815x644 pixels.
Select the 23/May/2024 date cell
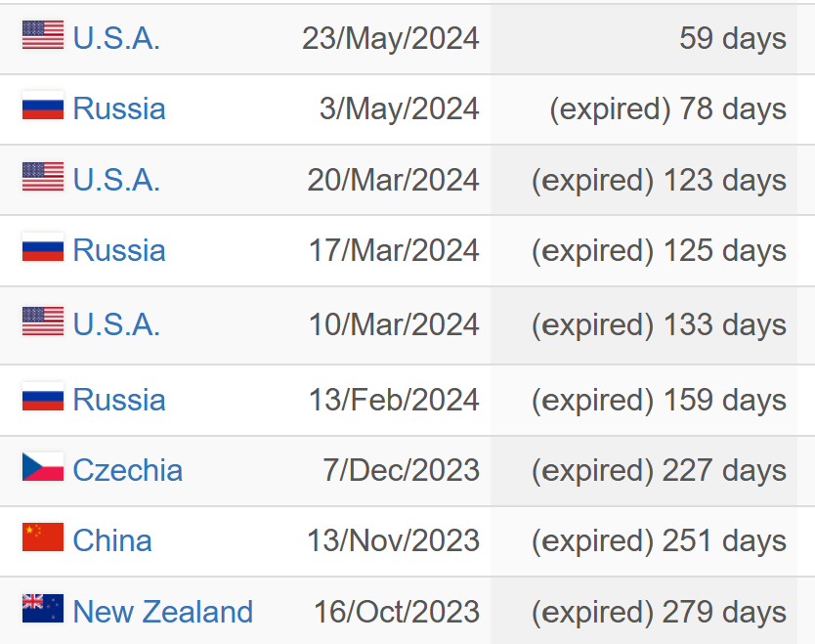(390, 38)
